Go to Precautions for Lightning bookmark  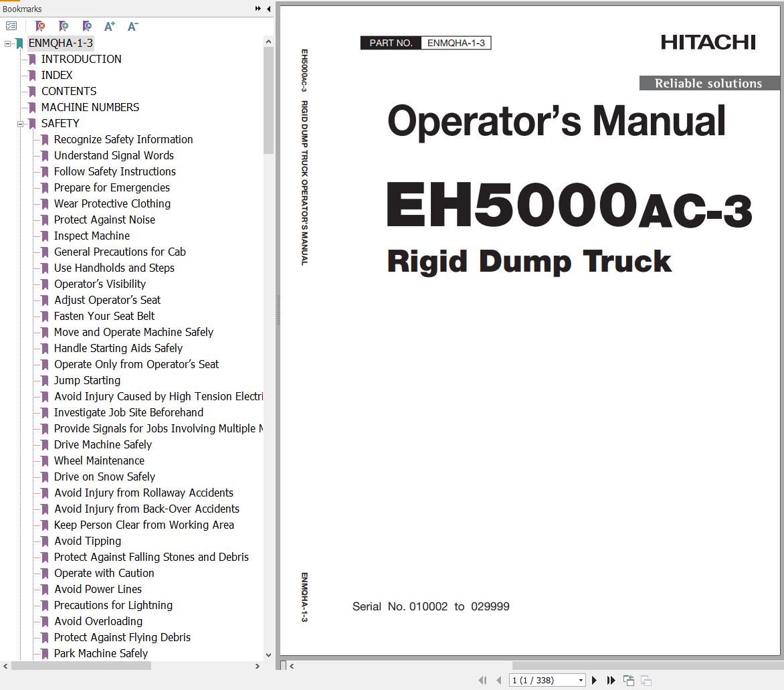point(113,605)
